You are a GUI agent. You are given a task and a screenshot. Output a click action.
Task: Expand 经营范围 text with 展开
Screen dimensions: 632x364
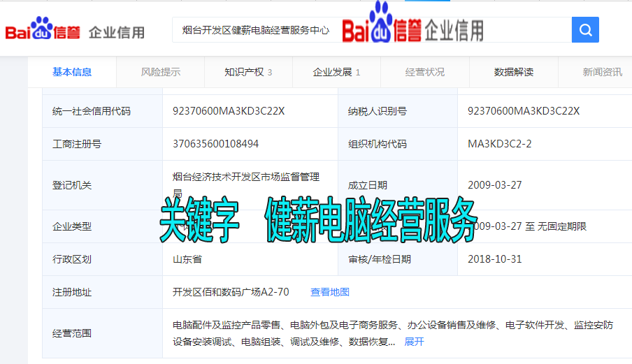point(414,342)
